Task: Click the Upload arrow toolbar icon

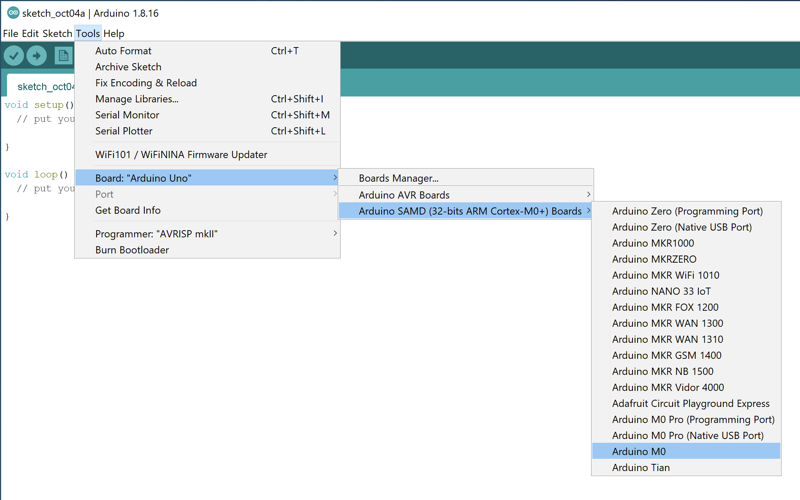Action: 36,56
